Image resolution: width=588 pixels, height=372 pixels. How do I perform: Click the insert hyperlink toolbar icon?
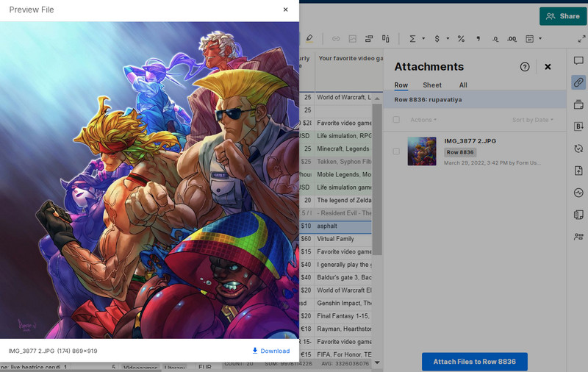(336, 39)
